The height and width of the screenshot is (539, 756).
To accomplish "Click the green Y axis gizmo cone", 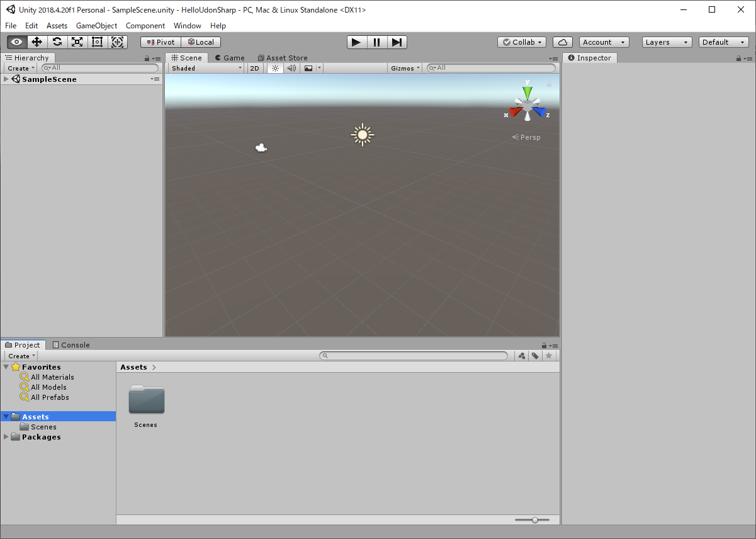I will pyautogui.click(x=528, y=91).
